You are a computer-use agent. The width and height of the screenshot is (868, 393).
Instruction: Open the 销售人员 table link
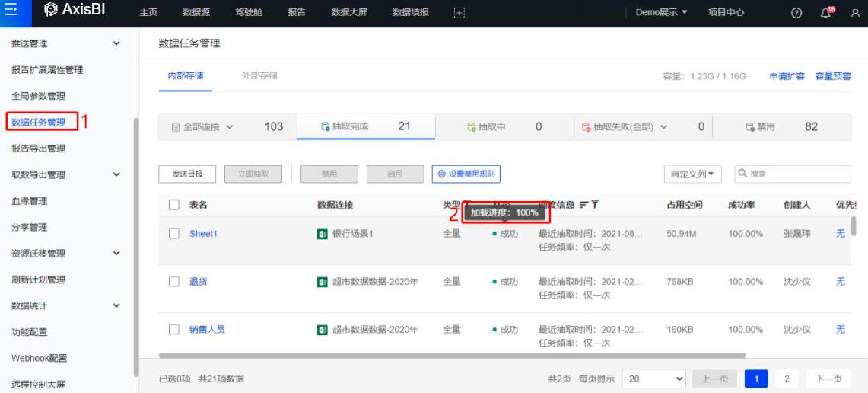[x=207, y=330]
